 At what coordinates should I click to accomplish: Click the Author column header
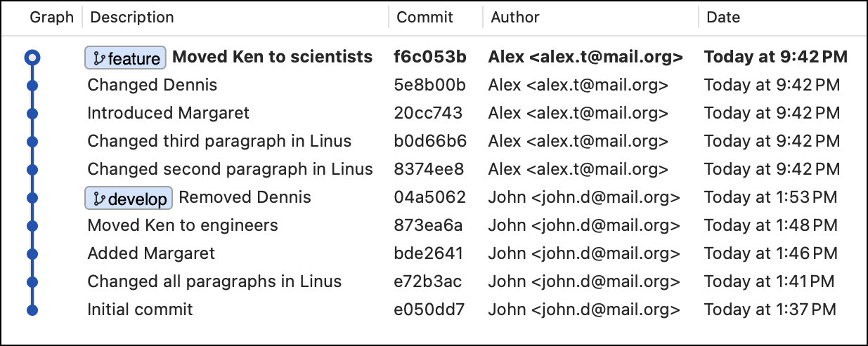[x=514, y=18]
